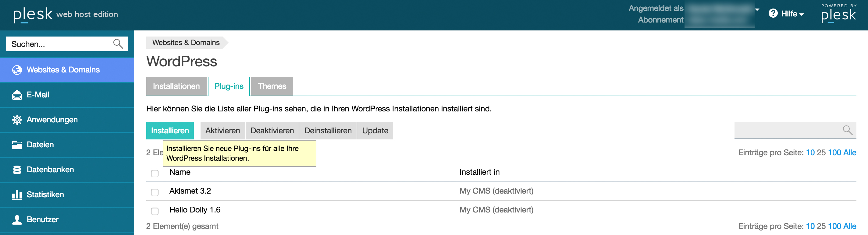Click the plug-in list search magnifier icon
The width and height of the screenshot is (868, 235).
click(x=848, y=130)
